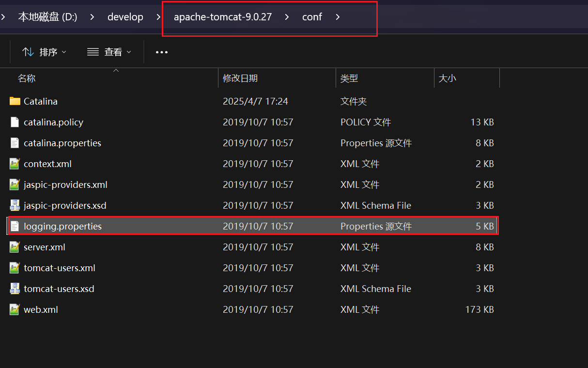588x368 pixels.
Task: Click the 5 KB size of logging.properties
Action: [x=485, y=226]
